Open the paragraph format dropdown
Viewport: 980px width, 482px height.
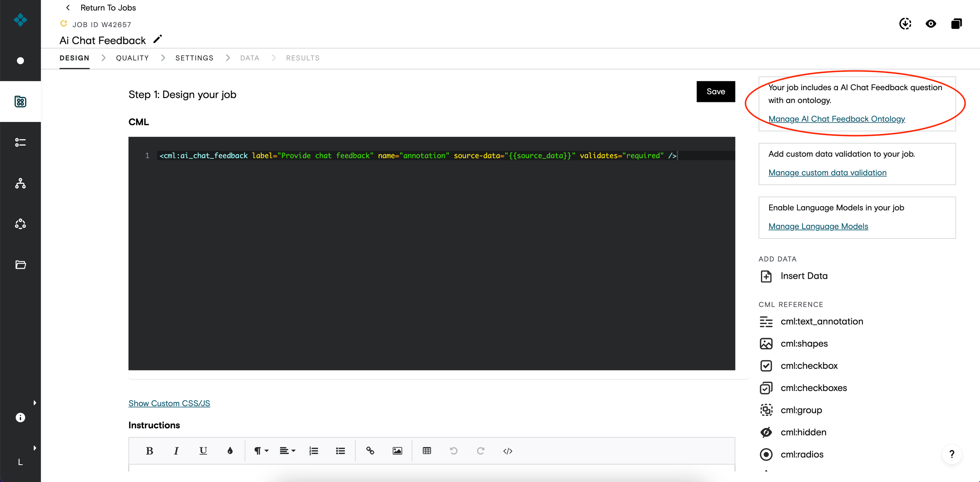coord(261,451)
